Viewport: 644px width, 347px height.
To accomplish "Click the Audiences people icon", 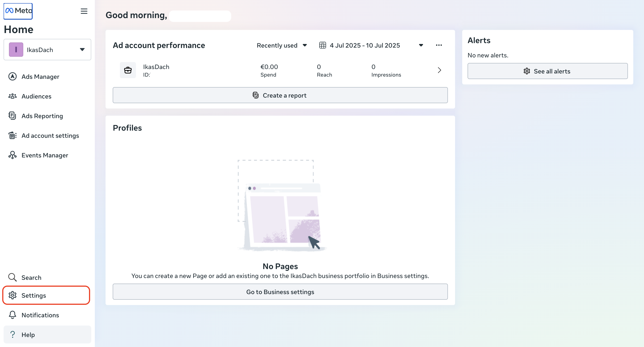I will 13,96.
